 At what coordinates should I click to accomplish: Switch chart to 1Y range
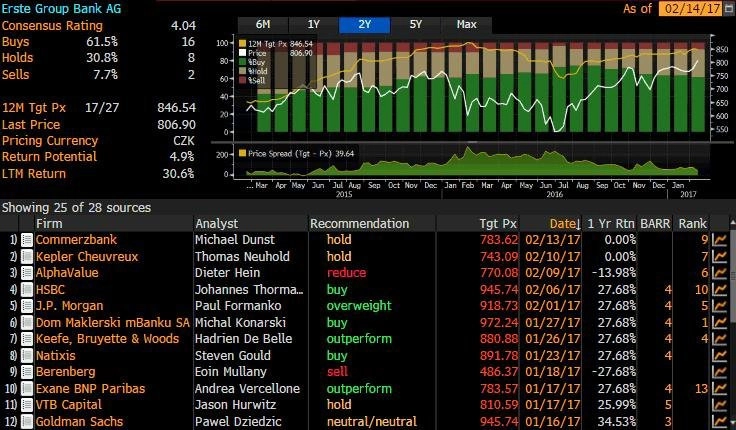[314, 25]
